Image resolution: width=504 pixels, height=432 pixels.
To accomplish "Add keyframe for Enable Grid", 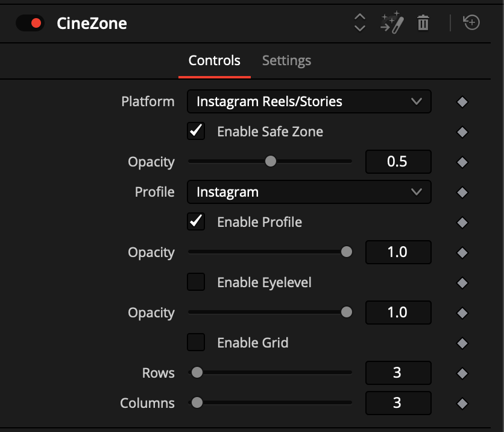I will click(462, 343).
